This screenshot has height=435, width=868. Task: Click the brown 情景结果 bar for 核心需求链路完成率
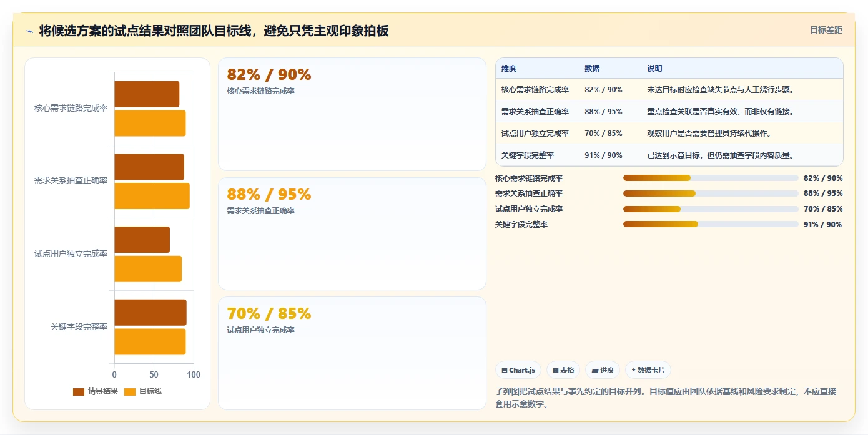tap(147, 94)
